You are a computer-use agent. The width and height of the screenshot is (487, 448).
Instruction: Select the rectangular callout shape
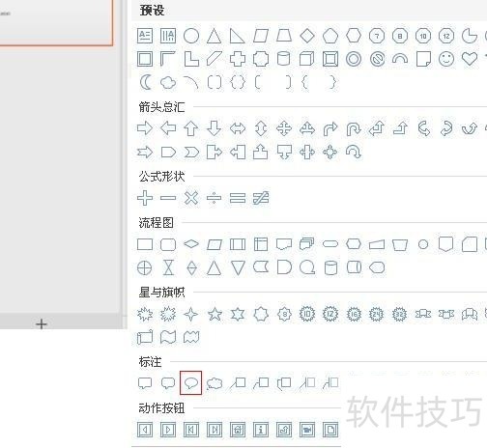[145, 383]
